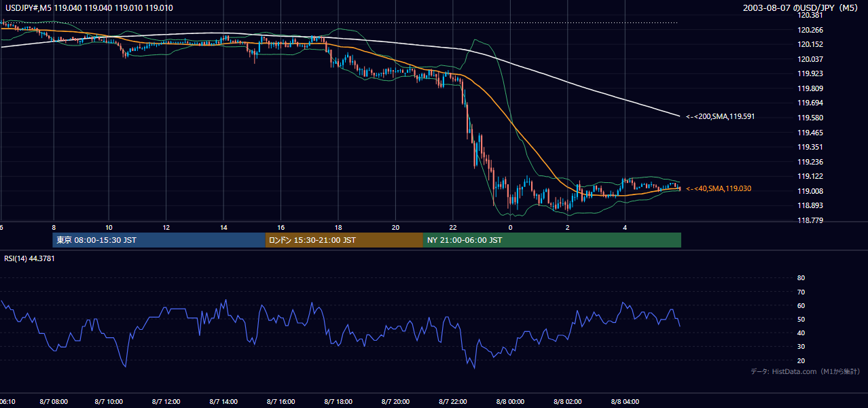
Task: Click price level 119.122 on axis
Action: click(x=810, y=176)
